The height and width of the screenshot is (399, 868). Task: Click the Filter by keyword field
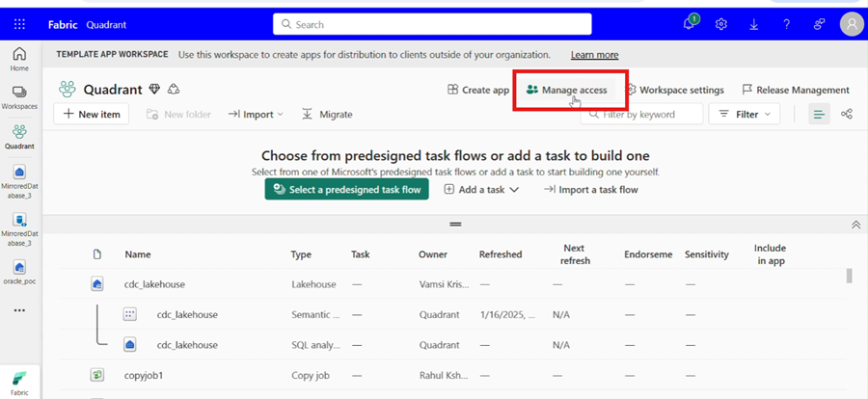(641, 114)
